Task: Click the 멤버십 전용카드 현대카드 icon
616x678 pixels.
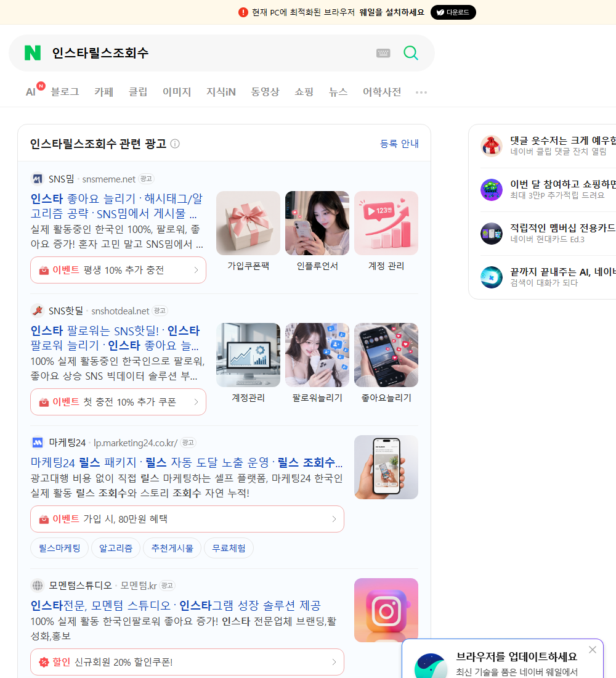Action: [x=492, y=234]
